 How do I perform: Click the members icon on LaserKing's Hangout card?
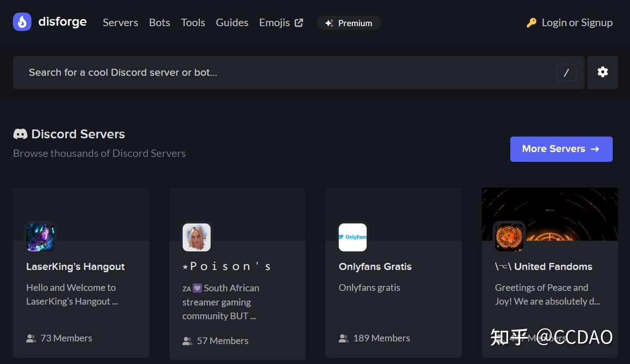(x=31, y=338)
